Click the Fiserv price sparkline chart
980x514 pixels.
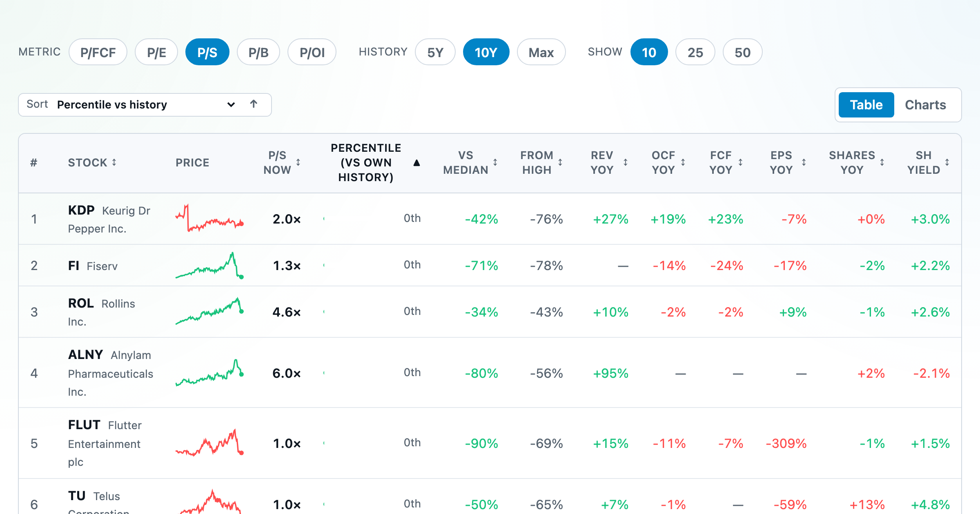tap(209, 266)
